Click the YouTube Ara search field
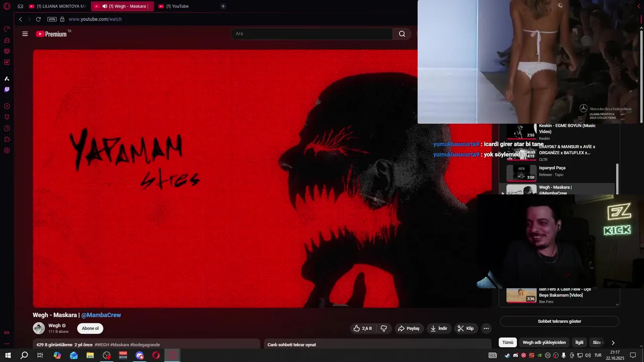Image resolution: width=644 pixels, height=362 pixels. pos(312,34)
